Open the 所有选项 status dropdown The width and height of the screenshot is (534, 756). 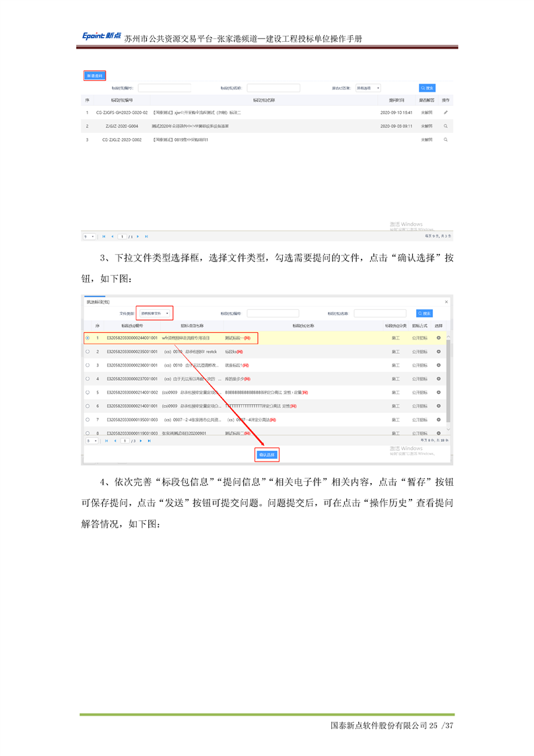[x=368, y=88]
